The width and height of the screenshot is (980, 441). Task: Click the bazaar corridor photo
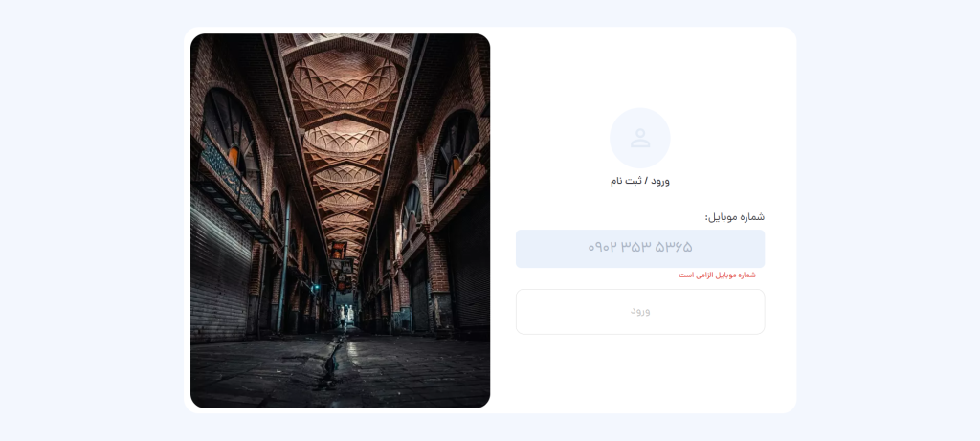tap(340, 220)
